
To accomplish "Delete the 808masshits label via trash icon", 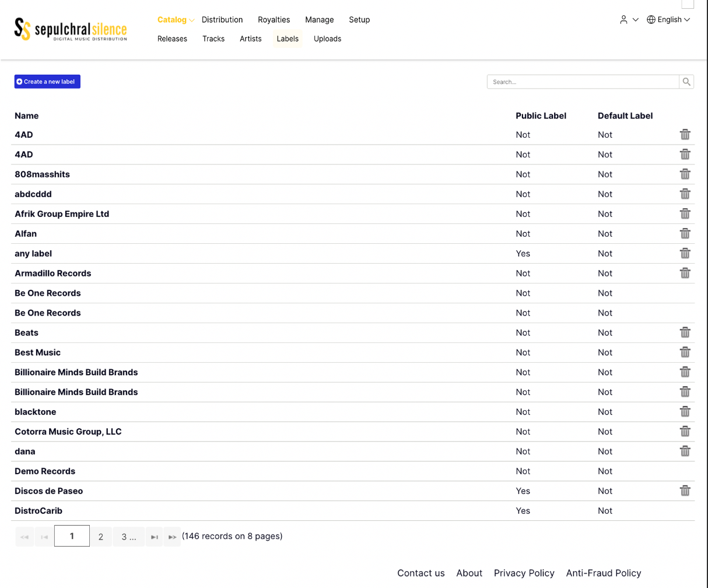I will (685, 174).
